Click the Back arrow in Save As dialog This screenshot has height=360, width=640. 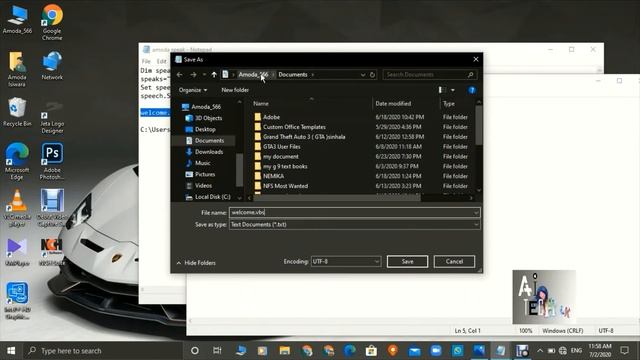tap(180, 75)
